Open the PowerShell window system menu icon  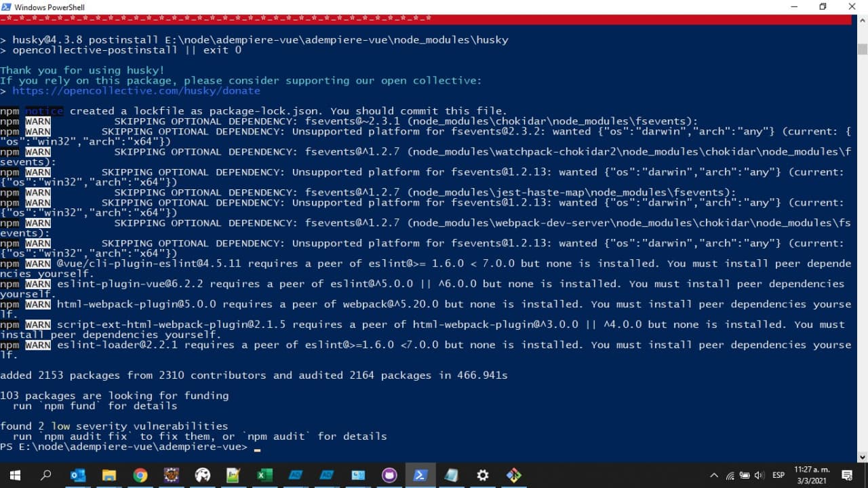(x=7, y=7)
